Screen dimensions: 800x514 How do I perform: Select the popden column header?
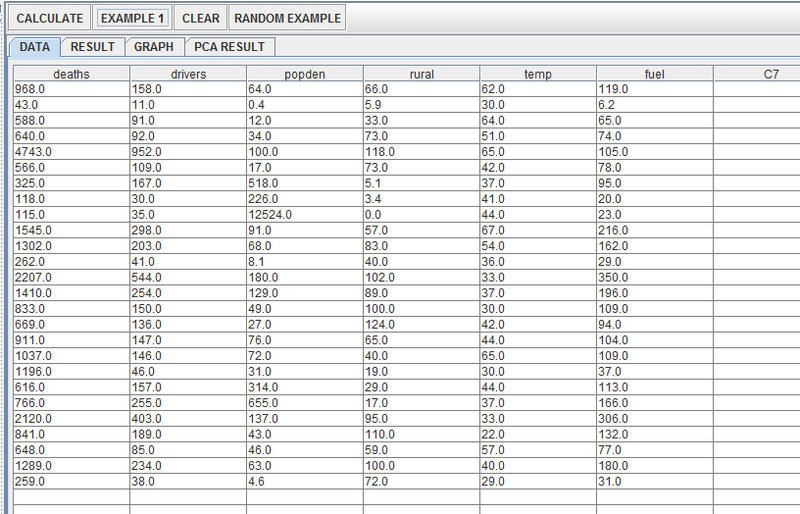pos(305,74)
